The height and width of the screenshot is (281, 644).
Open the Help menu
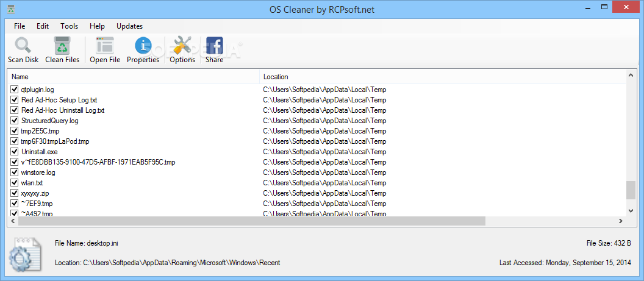pos(98,26)
